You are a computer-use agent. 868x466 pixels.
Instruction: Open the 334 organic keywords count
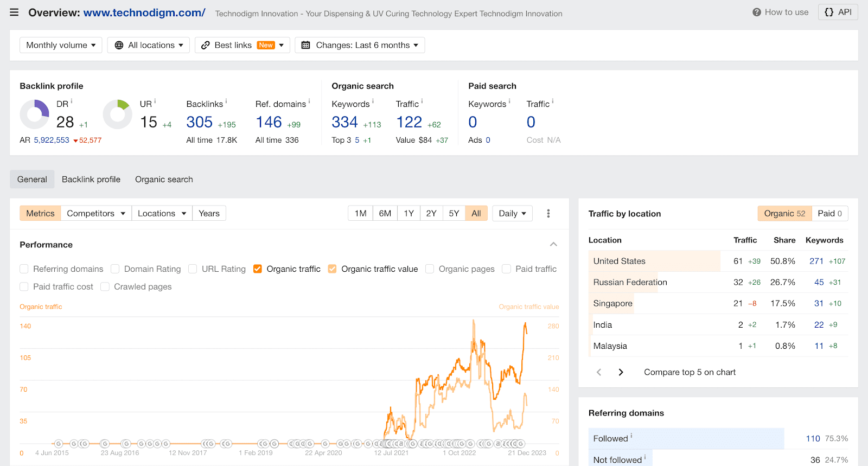tap(344, 122)
